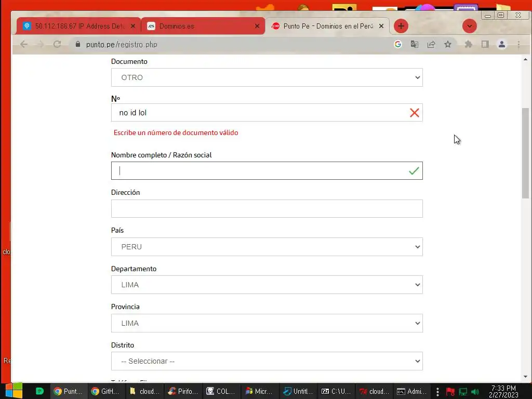The image size is (532, 399).
Task: Open the translate page icon
Action: tap(414, 44)
